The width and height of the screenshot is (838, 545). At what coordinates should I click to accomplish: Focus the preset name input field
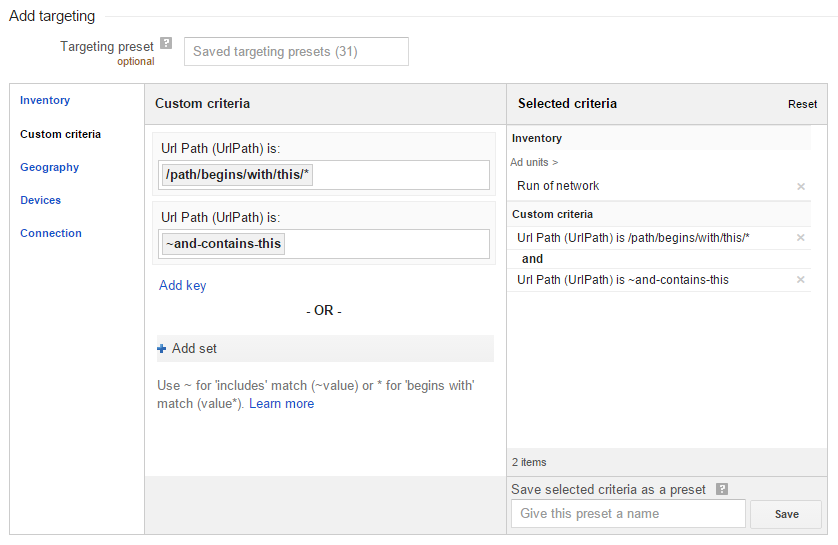click(x=628, y=514)
